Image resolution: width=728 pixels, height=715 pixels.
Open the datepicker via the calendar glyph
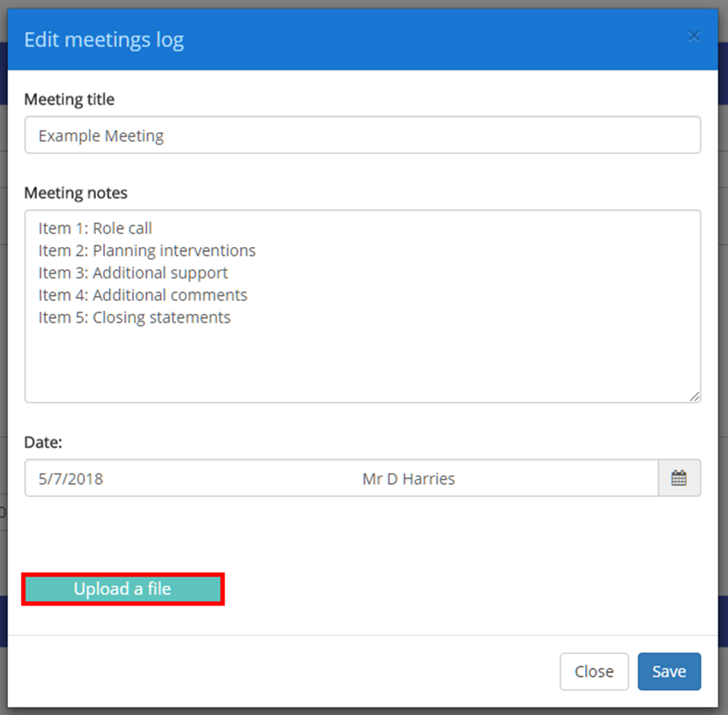pyautogui.click(x=680, y=478)
